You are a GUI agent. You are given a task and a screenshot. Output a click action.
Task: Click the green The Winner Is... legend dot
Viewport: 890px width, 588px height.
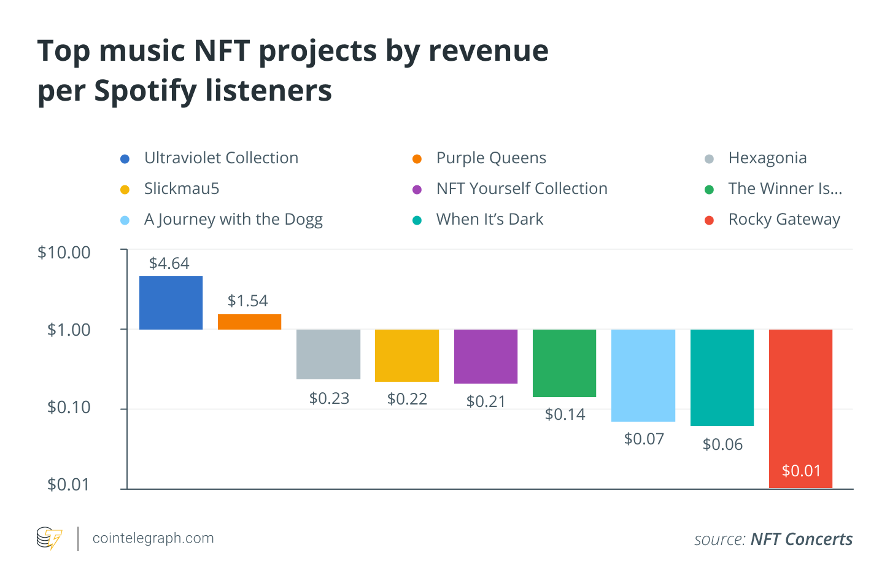click(710, 190)
